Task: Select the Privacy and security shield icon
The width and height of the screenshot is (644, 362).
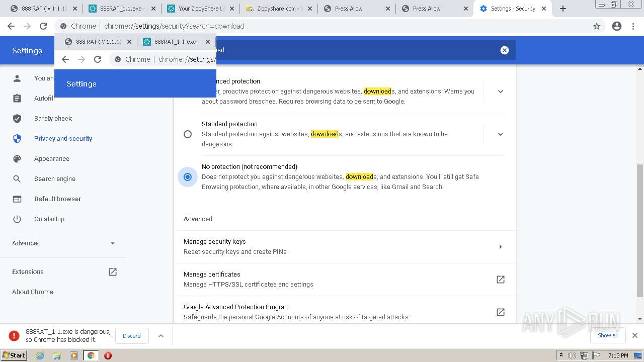Action: pos(17,138)
